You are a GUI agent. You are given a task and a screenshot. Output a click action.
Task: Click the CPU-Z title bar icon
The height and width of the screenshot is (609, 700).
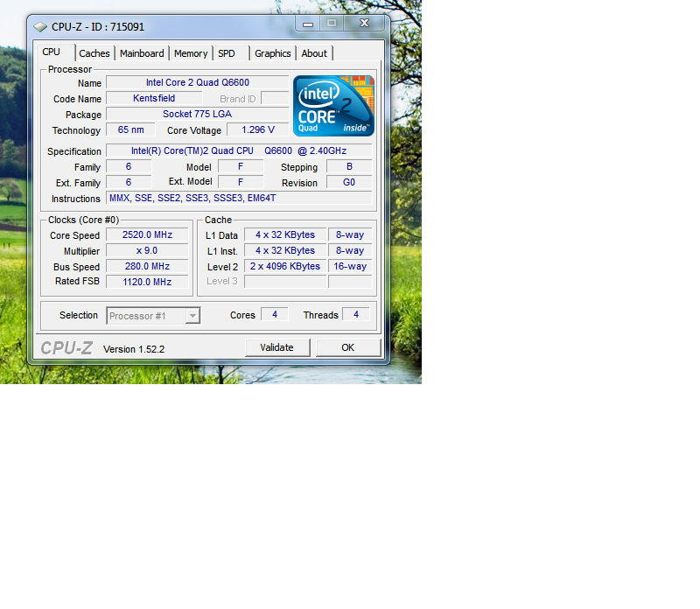click(40, 27)
